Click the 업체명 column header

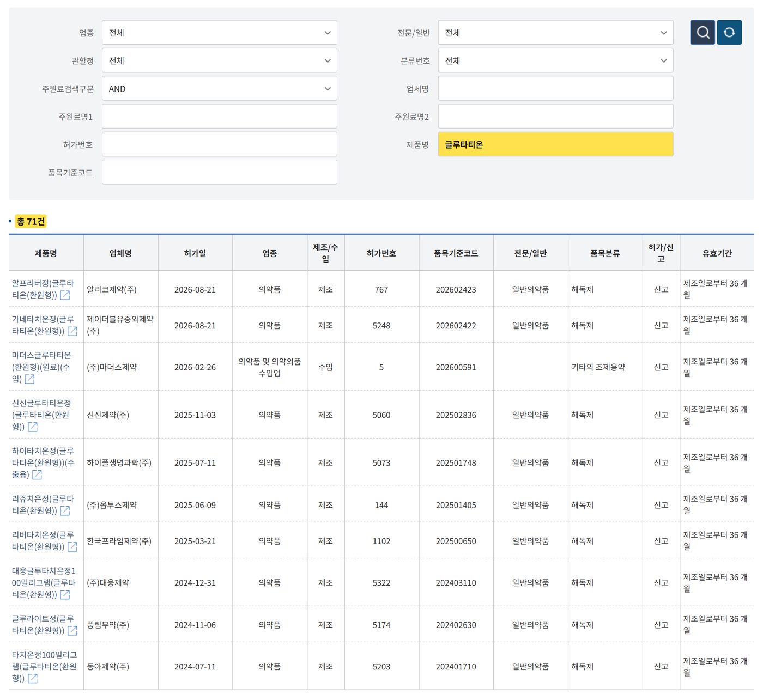click(120, 253)
